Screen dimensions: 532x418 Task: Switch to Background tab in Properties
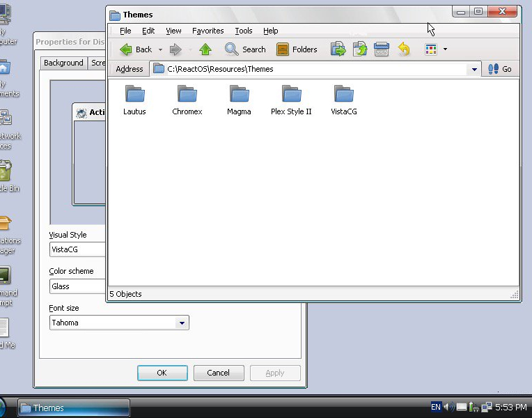pos(63,63)
